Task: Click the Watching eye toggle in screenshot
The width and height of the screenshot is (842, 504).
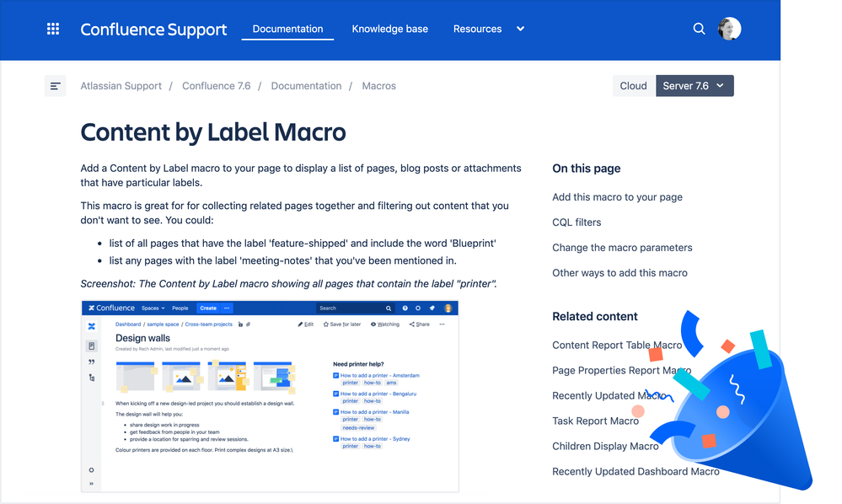Action: point(385,324)
